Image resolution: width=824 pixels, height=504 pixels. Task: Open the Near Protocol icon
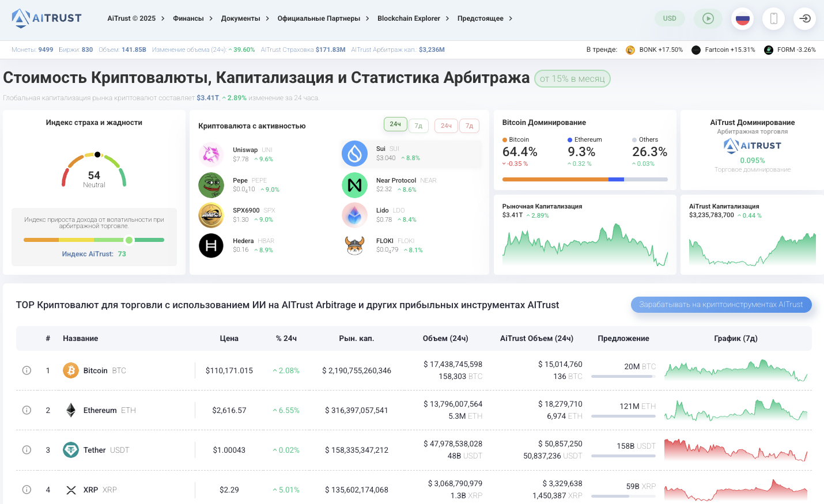(354, 185)
